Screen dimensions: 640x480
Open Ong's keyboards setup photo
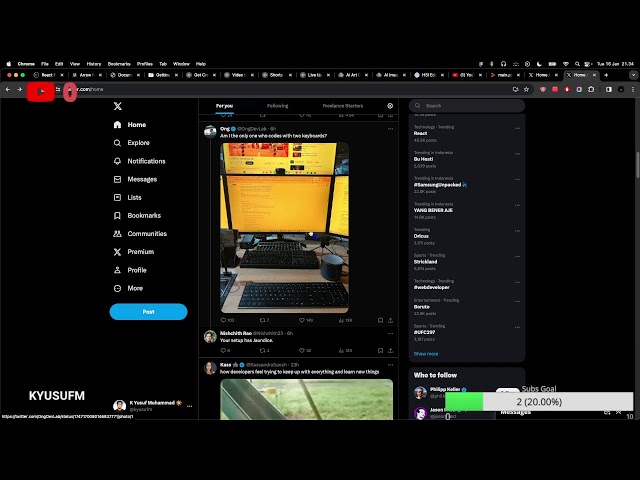point(284,228)
